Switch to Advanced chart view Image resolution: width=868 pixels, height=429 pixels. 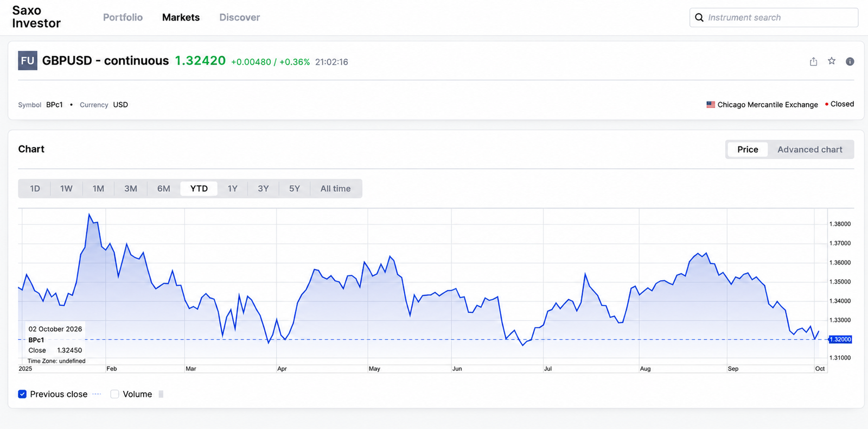(810, 149)
